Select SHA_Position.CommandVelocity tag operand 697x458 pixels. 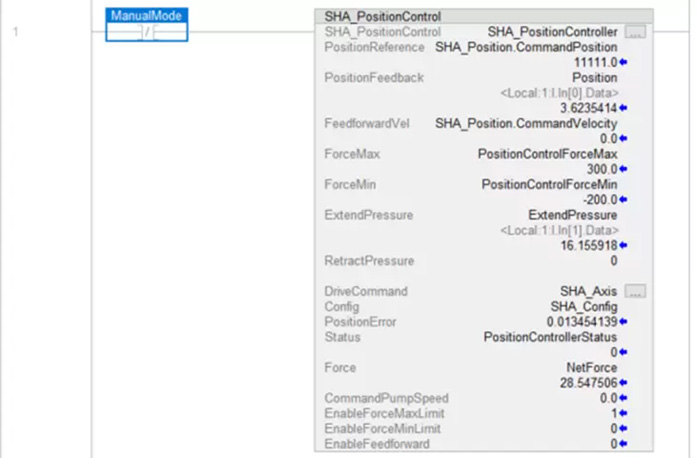coord(526,124)
